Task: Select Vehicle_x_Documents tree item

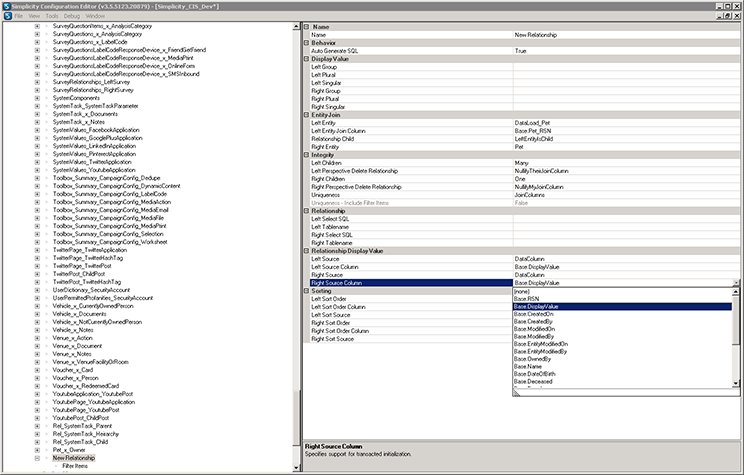Action: coord(79,314)
